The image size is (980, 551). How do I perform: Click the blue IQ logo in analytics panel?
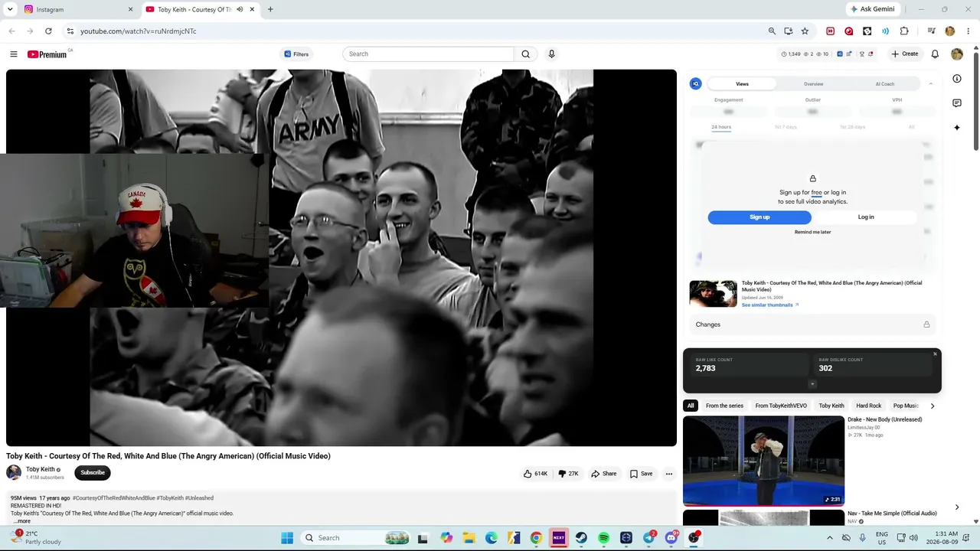(695, 84)
